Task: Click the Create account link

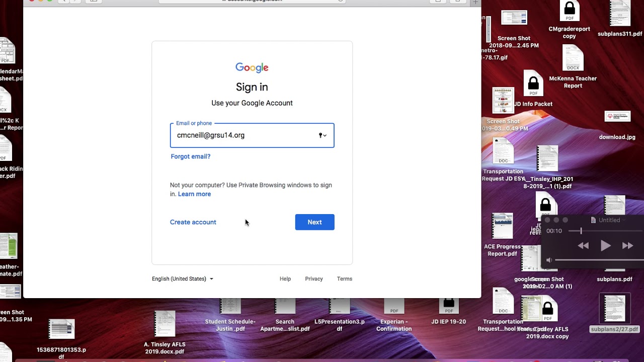Action: pos(193,222)
